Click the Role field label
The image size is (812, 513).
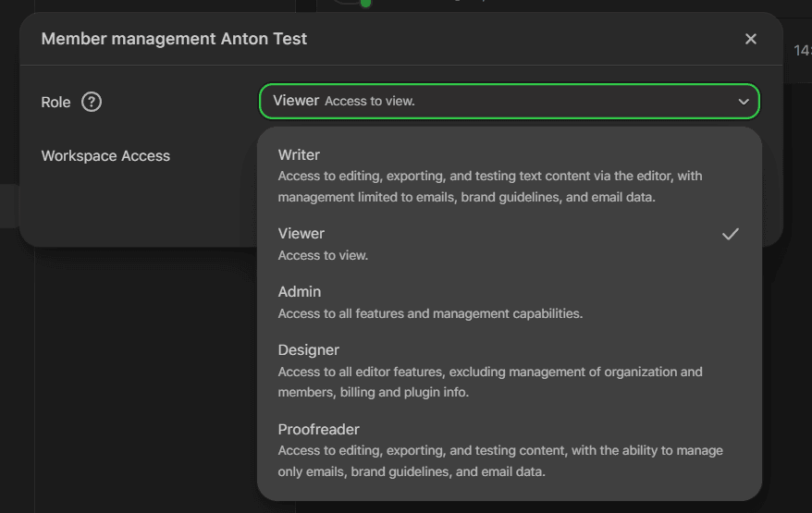coord(55,103)
